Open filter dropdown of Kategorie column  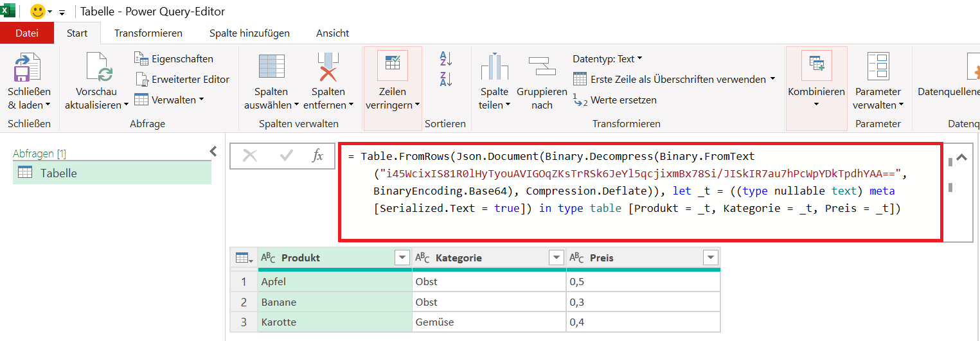click(557, 258)
